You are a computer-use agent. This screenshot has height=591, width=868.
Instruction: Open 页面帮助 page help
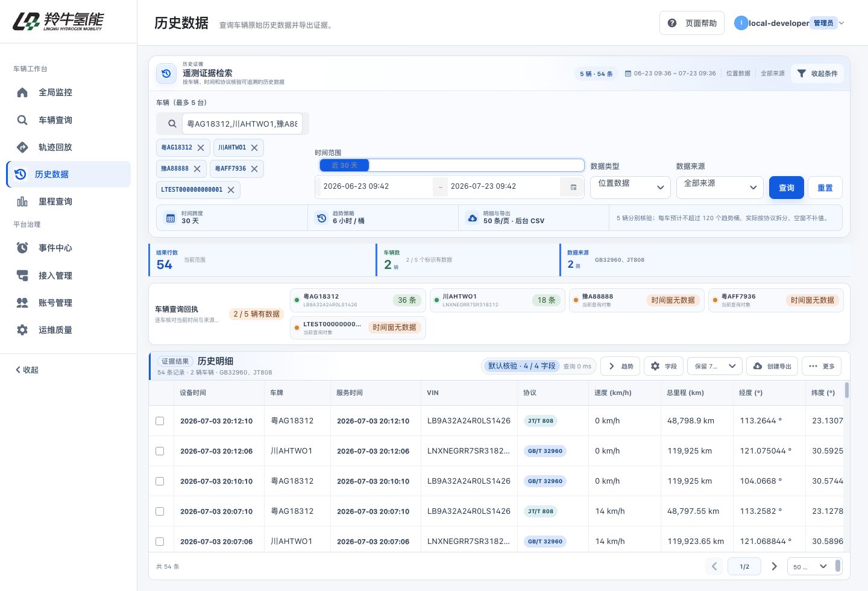pyautogui.click(x=692, y=23)
